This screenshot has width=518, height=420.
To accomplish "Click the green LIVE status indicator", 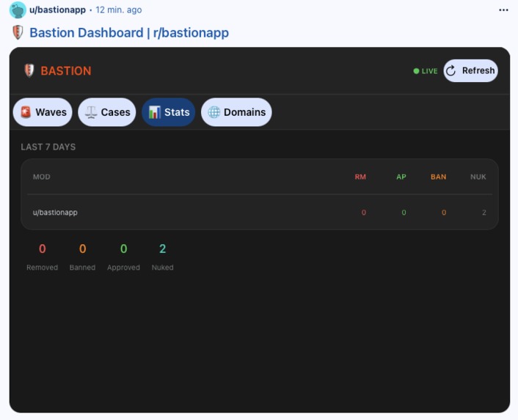I will point(426,71).
